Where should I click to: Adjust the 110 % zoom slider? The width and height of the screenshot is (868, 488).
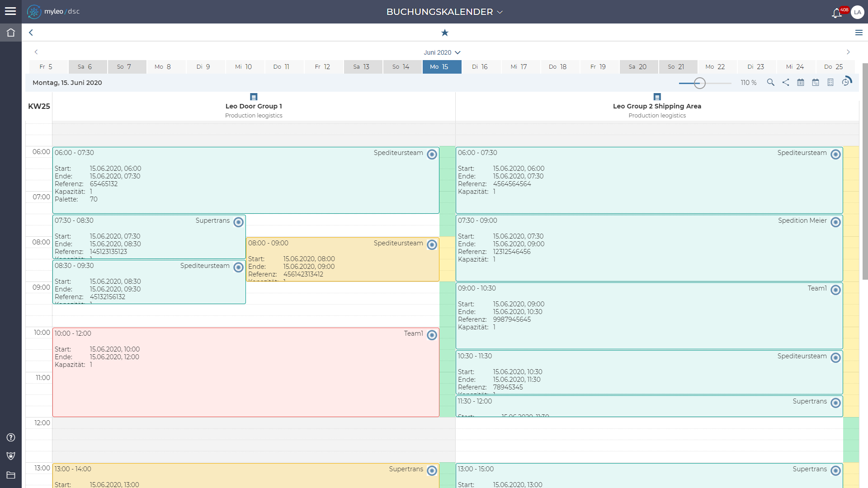point(699,83)
